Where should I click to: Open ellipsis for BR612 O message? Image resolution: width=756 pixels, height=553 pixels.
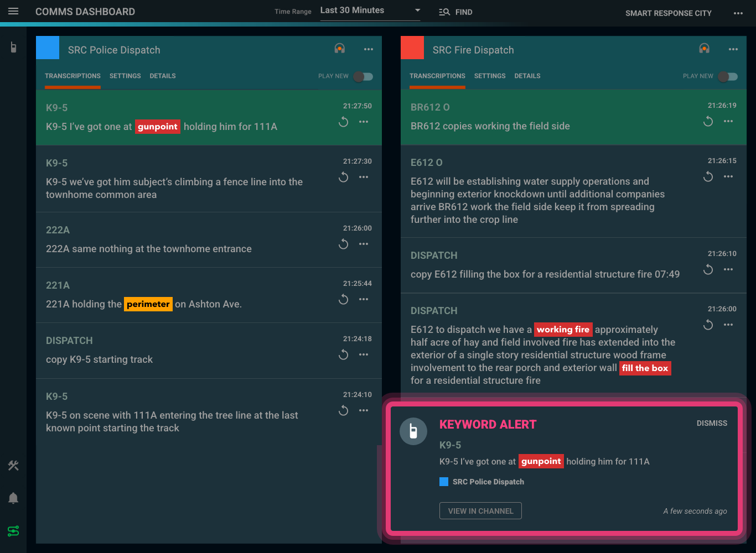[x=728, y=121]
